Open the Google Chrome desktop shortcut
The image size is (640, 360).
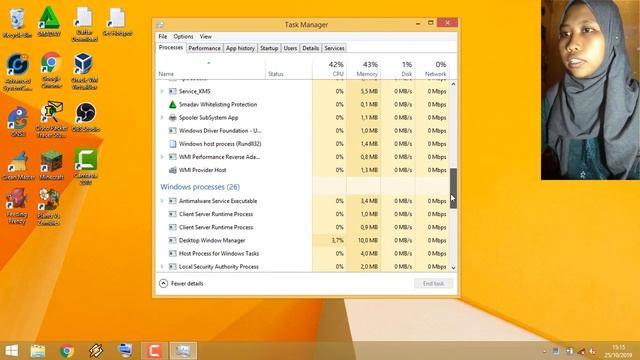click(x=51, y=69)
